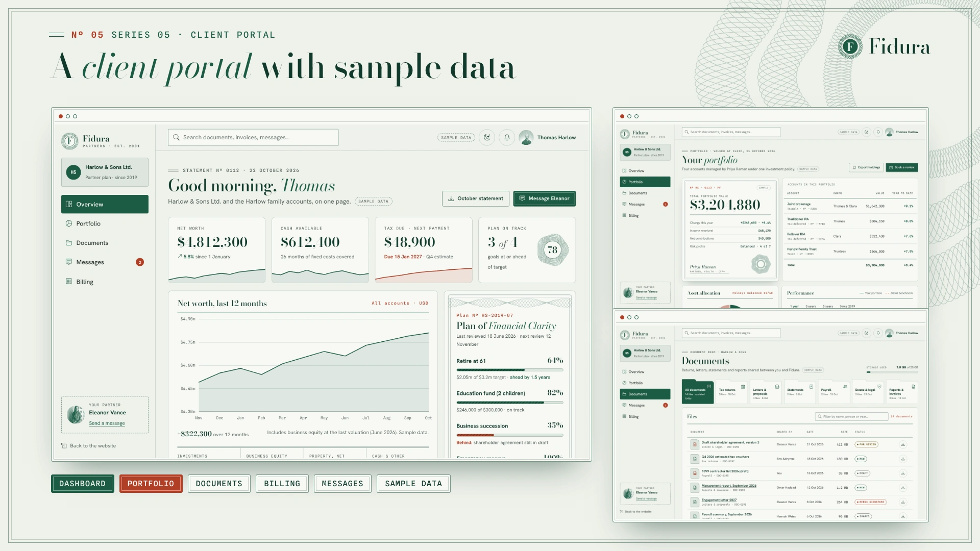
Task: Download Management report, September 2026
Action: [903, 487]
